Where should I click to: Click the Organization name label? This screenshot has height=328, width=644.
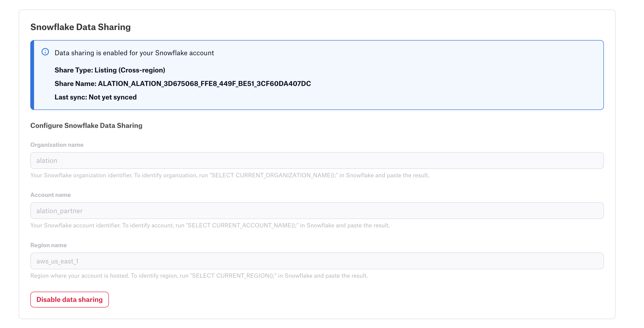tap(57, 145)
